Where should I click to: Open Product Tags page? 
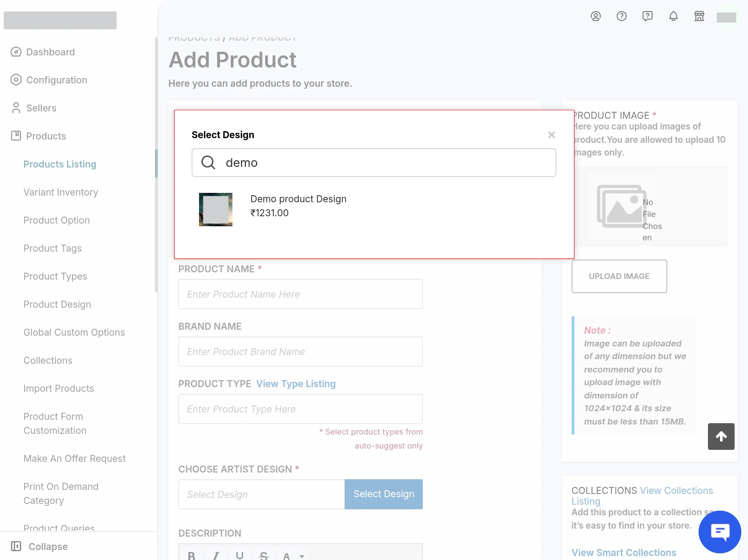pyautogui.click(x=52, y=248)
